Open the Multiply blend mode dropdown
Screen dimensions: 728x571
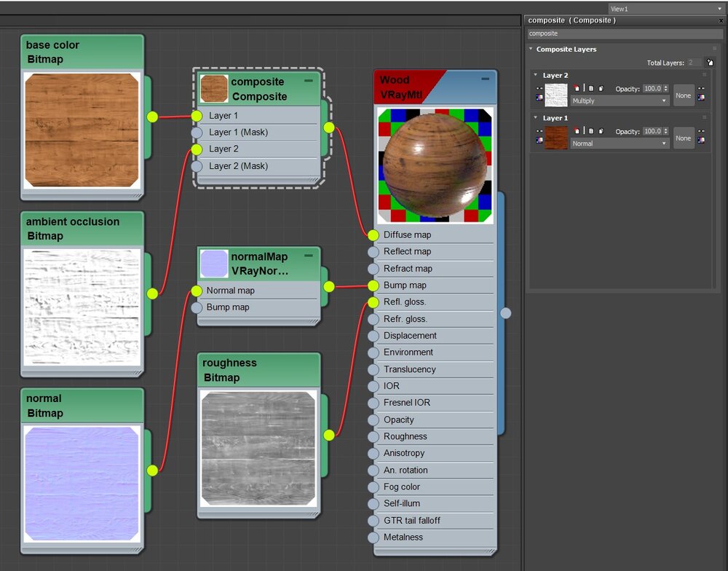pos(620,101)
